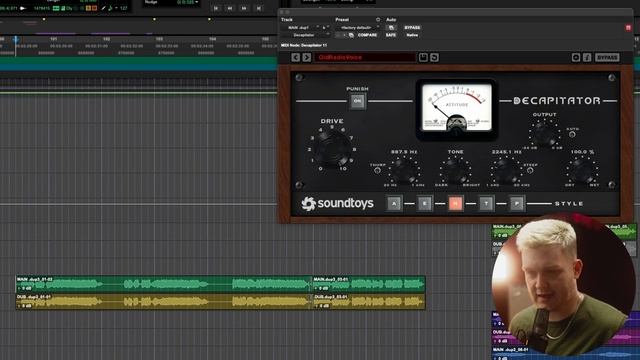Click the second transport rewind button

[230, 8]
